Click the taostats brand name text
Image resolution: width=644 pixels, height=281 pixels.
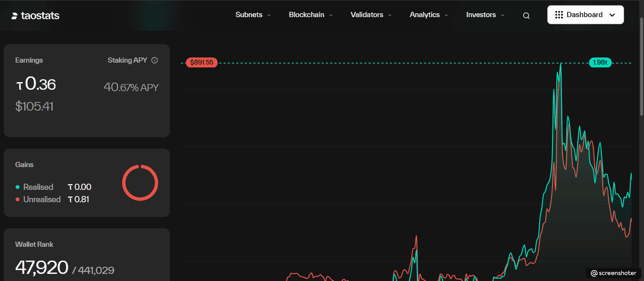(40, 16)
